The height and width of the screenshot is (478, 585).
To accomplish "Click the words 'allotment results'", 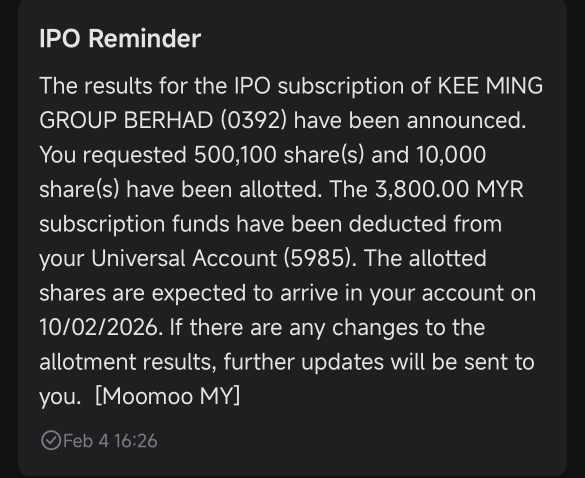I will coord(128,362).
